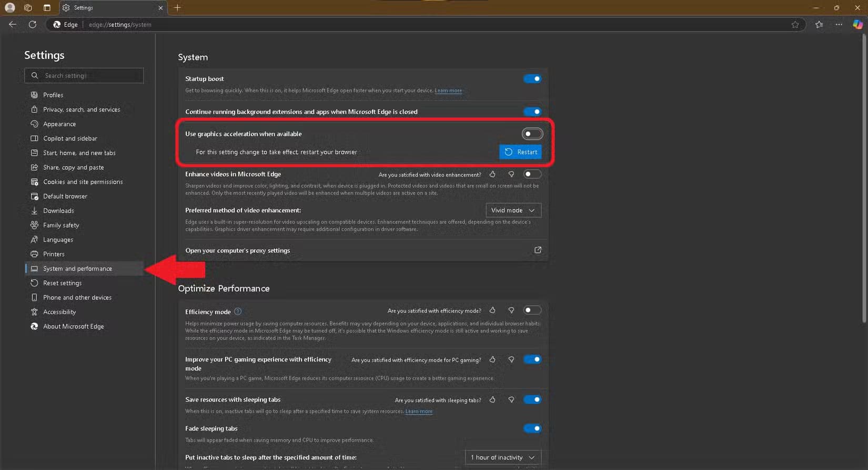Enable graphics acceleration when available toggle
This screenshot has height=470, width=868.
[x=532, y=134]
